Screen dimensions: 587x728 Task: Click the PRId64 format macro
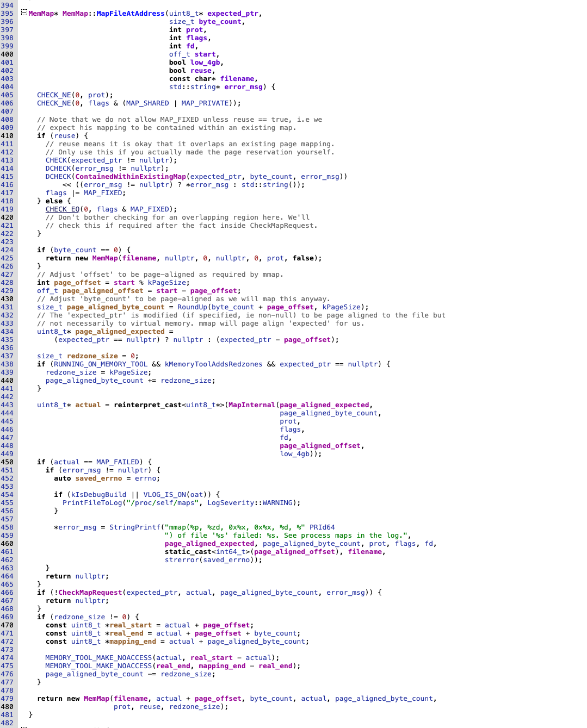point(322,527)
